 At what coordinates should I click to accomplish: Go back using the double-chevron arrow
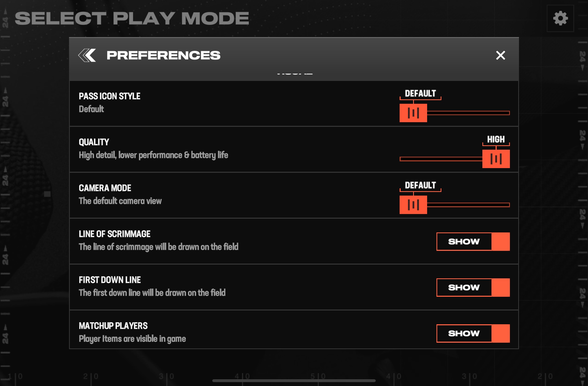pyautogui.click(x=87, y=55)
